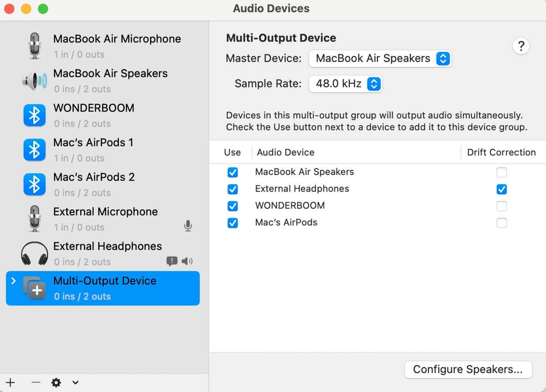Screen dimensions: 546x392
Task: Click the Configure Speakers button
Action: coord(468,369)
